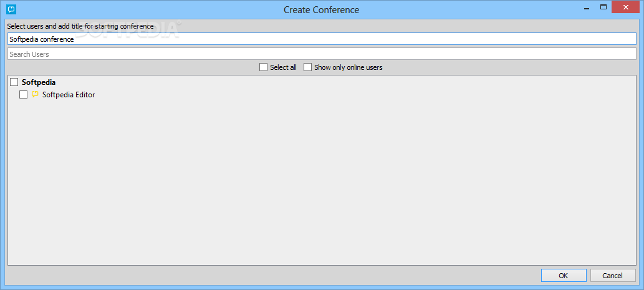Tick the Softpedia group checkbox

14,82
